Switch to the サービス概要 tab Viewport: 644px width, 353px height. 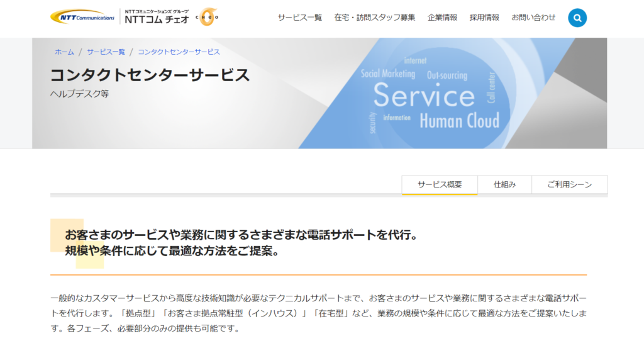(440, 185)
